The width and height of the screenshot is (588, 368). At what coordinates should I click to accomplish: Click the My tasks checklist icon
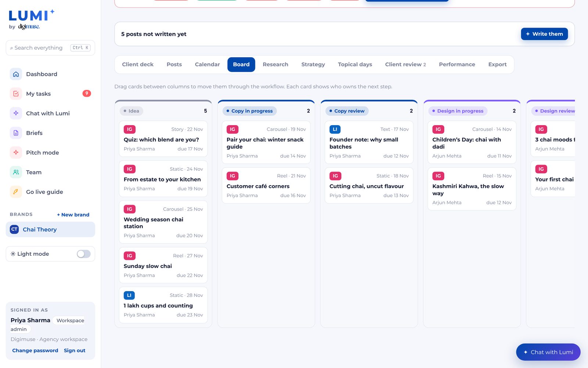16,93
